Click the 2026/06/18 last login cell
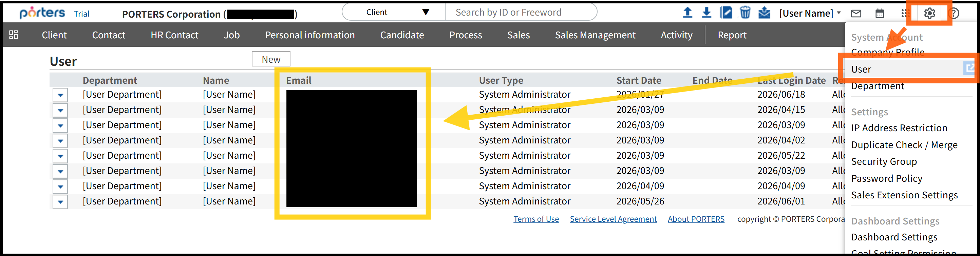Screen dimensions: 980x256 tap(781, 94)
